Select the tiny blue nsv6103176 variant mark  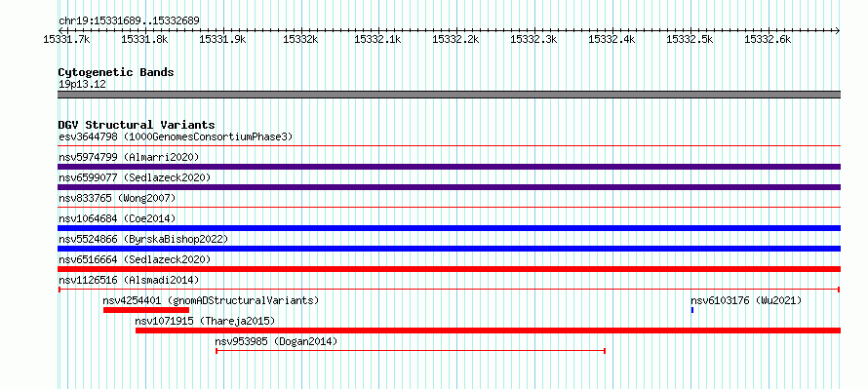pyautogui.click(x=692, y=310)
